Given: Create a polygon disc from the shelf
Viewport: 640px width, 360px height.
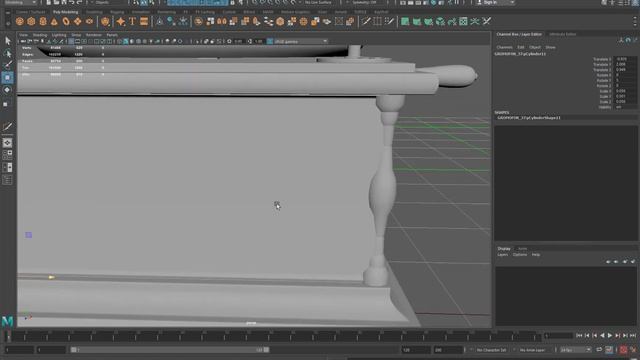Looking at the screenshot, I should click(89, 22).
